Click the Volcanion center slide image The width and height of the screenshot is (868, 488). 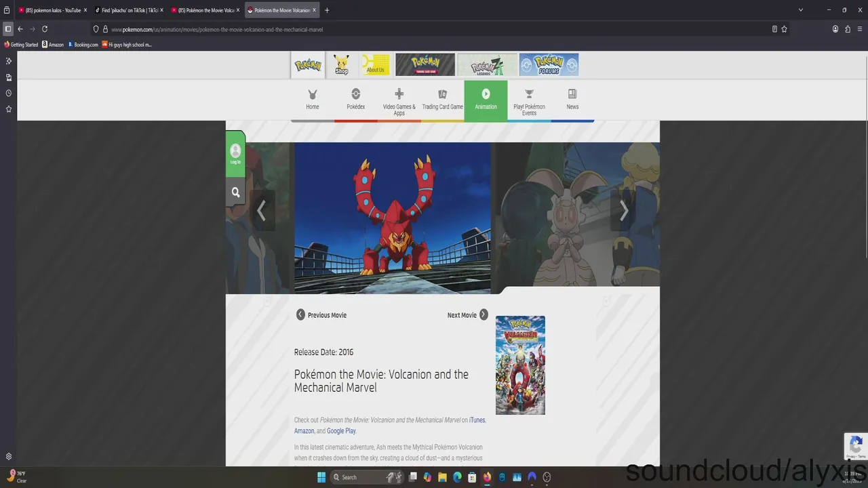393,218
